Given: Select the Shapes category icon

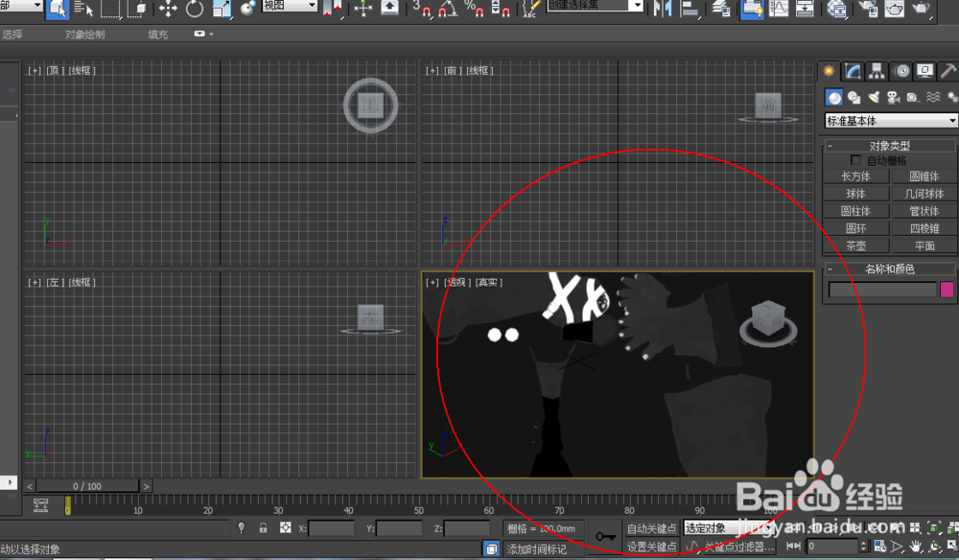Looking at the screenshot, I should click(x=854, y=98).
